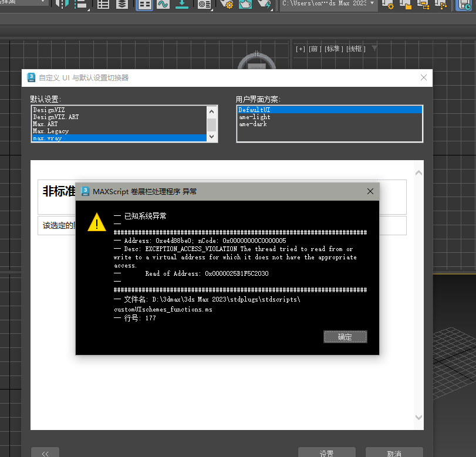This screenshot has width=476, height=457.
Task: Select Max.Legacy in default settings list
Action: tap(119, 131)
